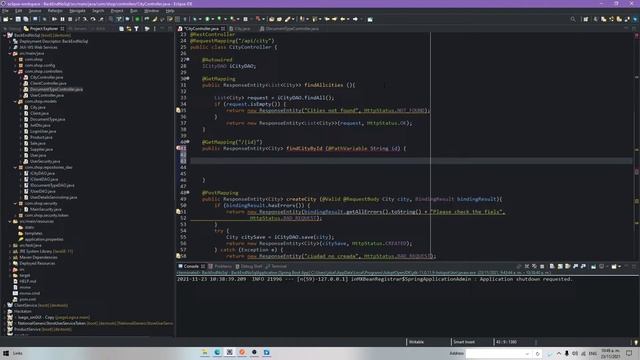Select UserController.java in the tree
This screenshot has height=360, width=640.
[x=47, y=95]
